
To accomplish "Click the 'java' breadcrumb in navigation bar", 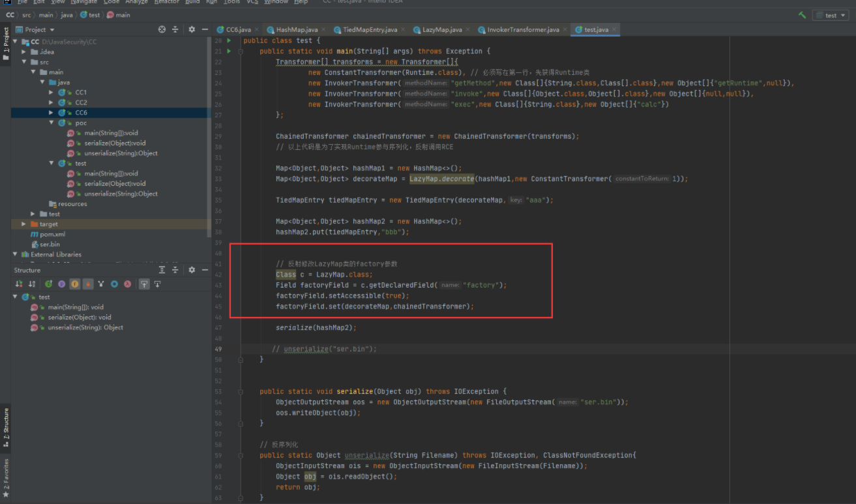I will point(67,15).
